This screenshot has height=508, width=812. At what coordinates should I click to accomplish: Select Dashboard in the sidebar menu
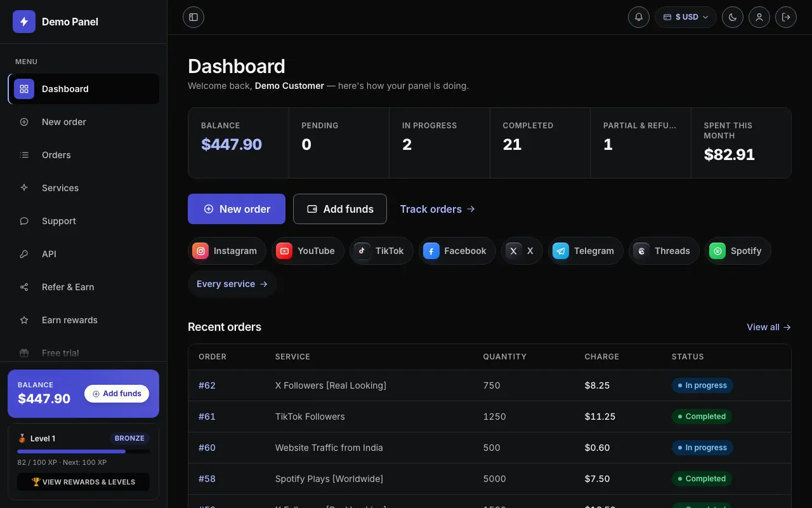84,89
